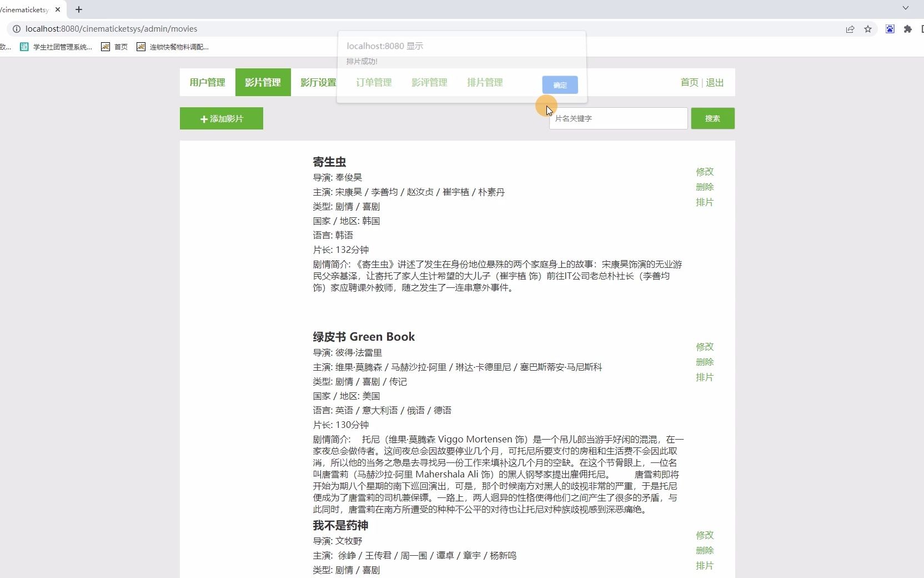Click the site info icon in address bar

coord(17,29)
